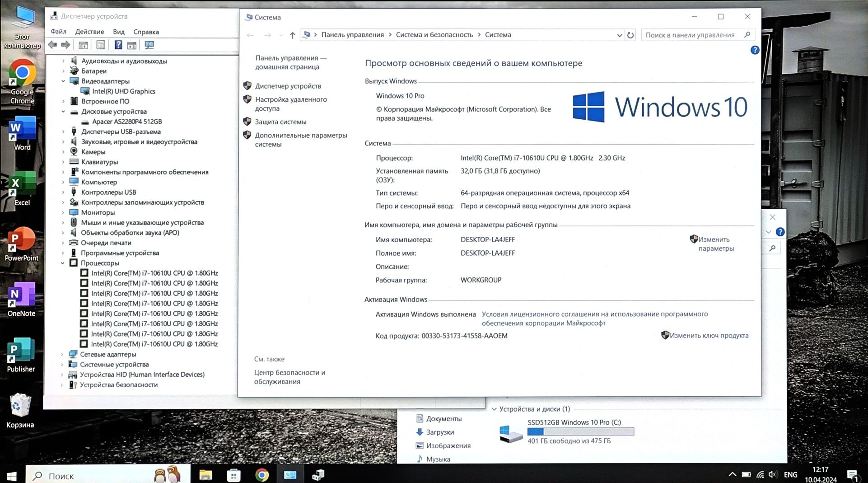Select Apacer AS2280P4 512GB disk
868x483 pixels.
pos(127,122)
